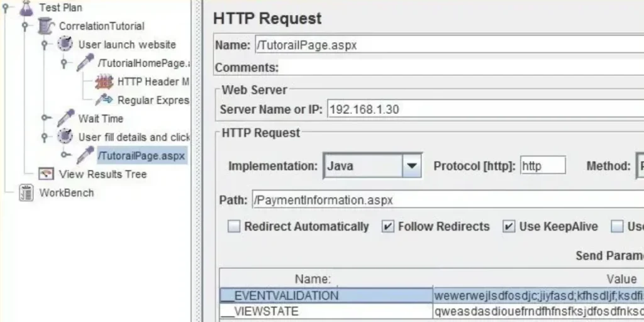Enable the Redirect Automatically checkbox
644x322 pixels.
tap(234, 226)
